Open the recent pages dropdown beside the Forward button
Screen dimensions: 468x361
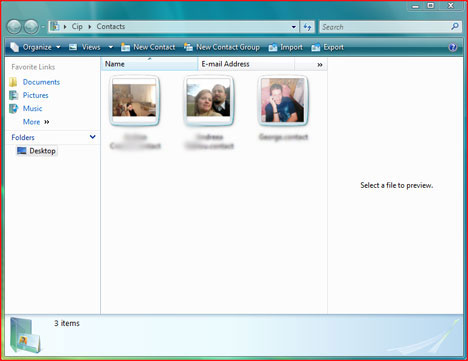(43, 27)
